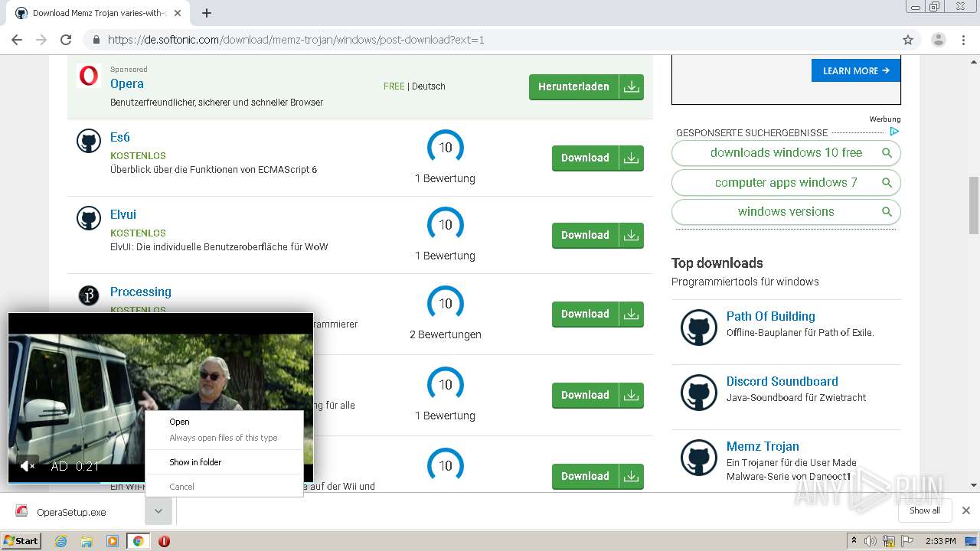Download Es6 with its green button
Image resolution: width=980 pixels, height=551 pixels.
(598, 158)
